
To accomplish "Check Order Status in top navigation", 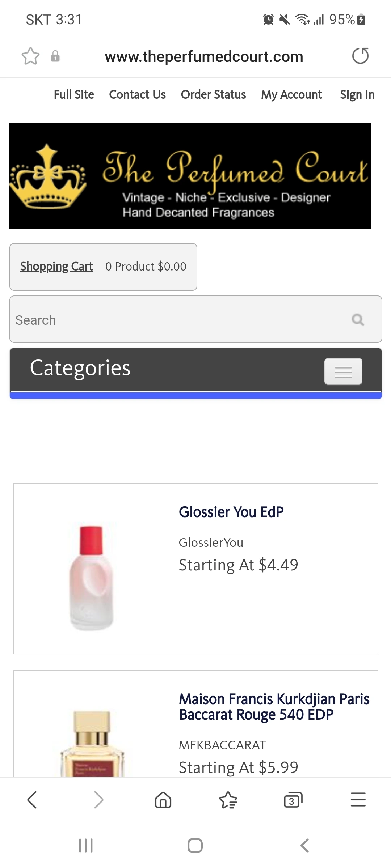I will pyautogui.click(x=213, y=95).
